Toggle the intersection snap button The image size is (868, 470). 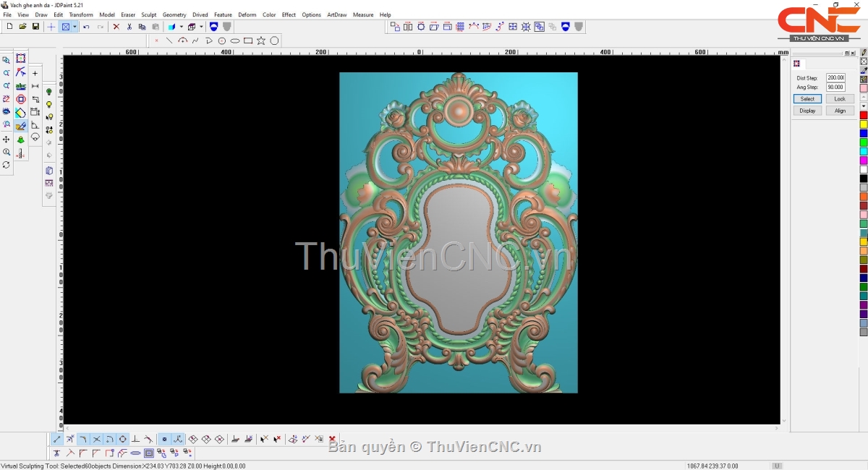point(96,439)
